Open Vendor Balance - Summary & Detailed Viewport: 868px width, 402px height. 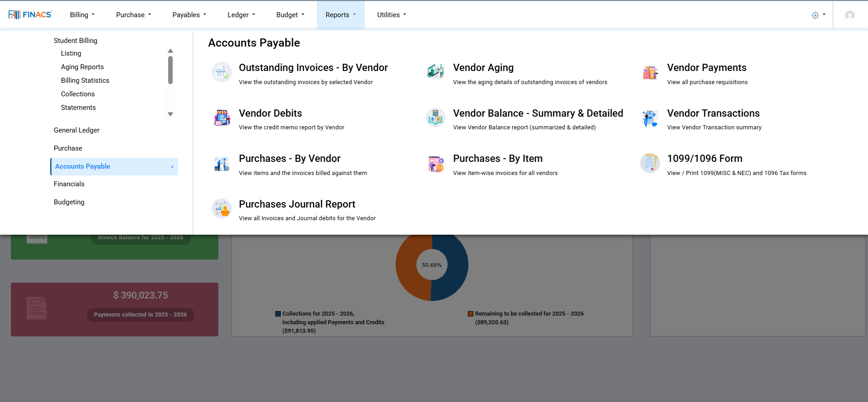[538, 114]
